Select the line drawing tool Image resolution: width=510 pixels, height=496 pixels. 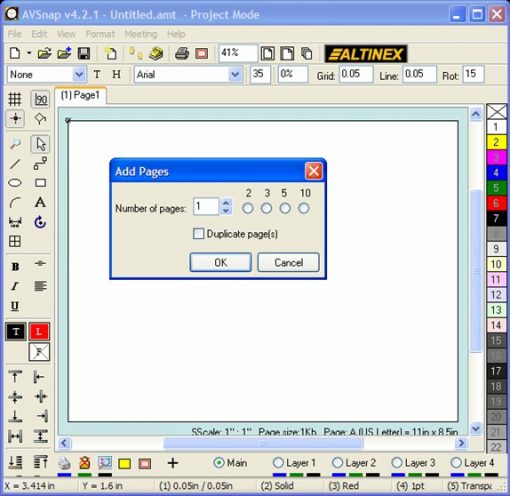[x=15, y=164]
